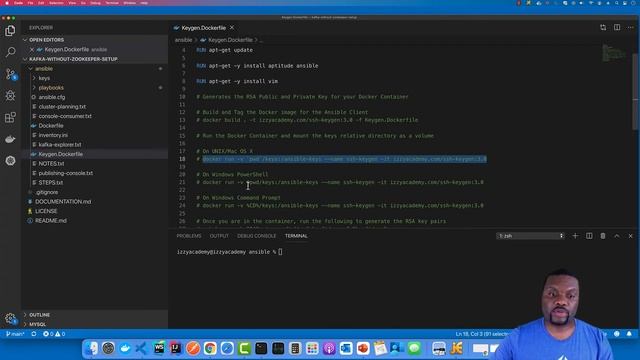
Task: Switch to the Output tab
Action: [x=219, y=236]
